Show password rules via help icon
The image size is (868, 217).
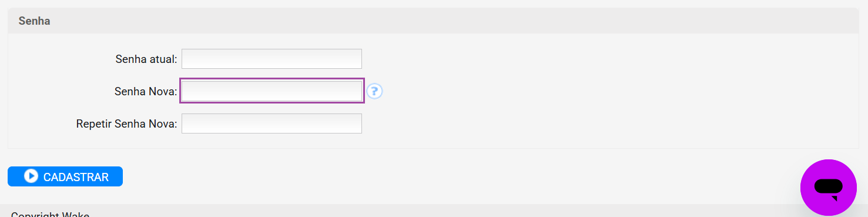click(x=374, y=91)
